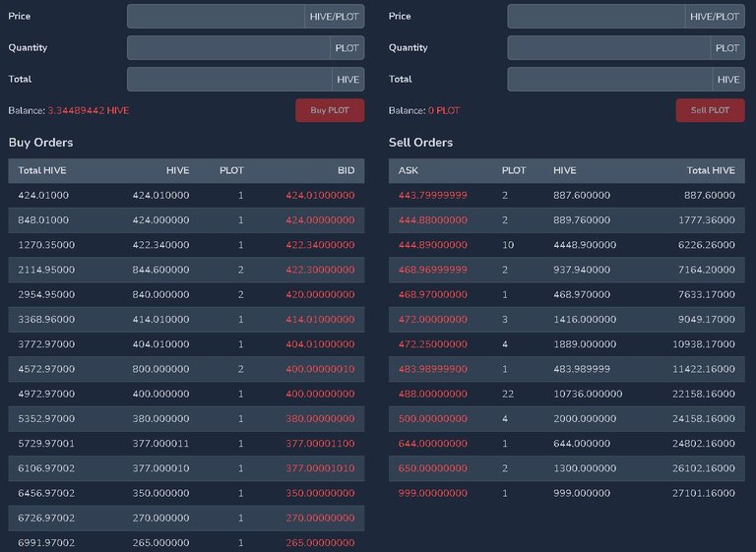Click HIVE amount 4448.900000 in sell orders

(x=585, y=245)
